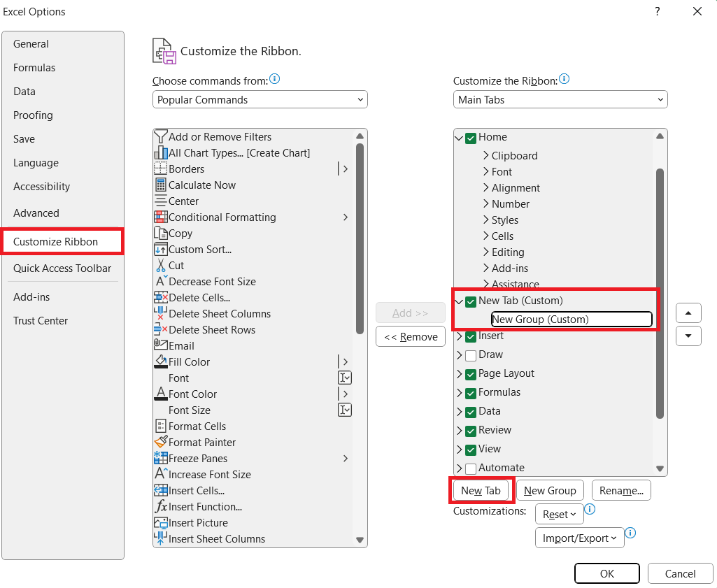Click the Copy command icon
This screenshot has height=588, width=717.
tap(160, 233)
